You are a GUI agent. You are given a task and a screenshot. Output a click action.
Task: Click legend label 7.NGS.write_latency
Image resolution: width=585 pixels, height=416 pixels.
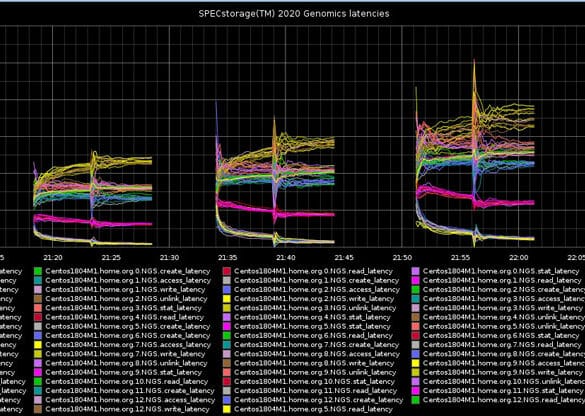pos(125,354)
